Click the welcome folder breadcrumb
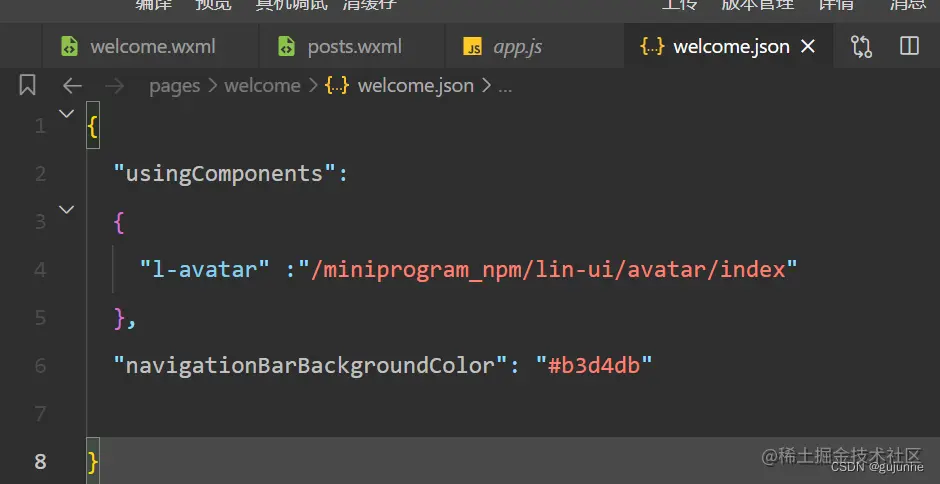This screenshot has width=940, height=484. 263,86
